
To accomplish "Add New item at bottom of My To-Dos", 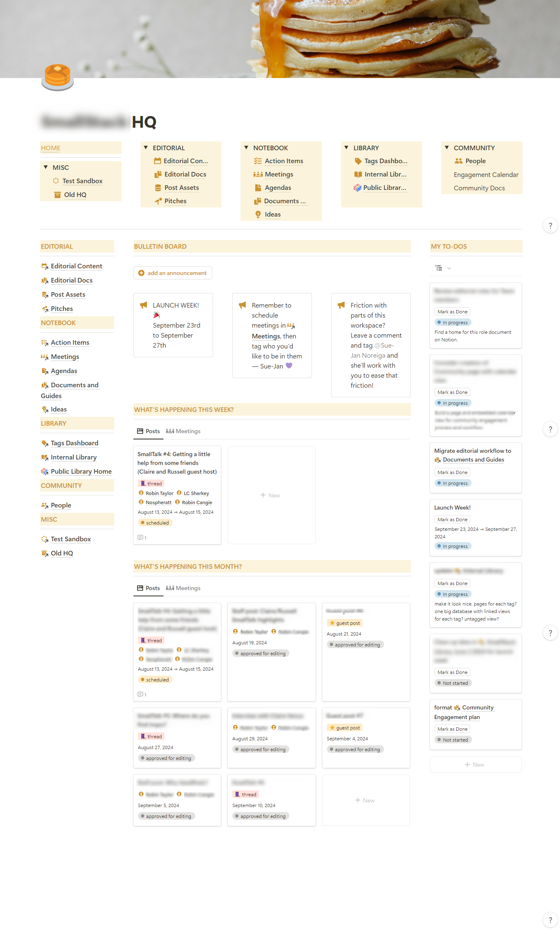I will [x=475, y=765].
